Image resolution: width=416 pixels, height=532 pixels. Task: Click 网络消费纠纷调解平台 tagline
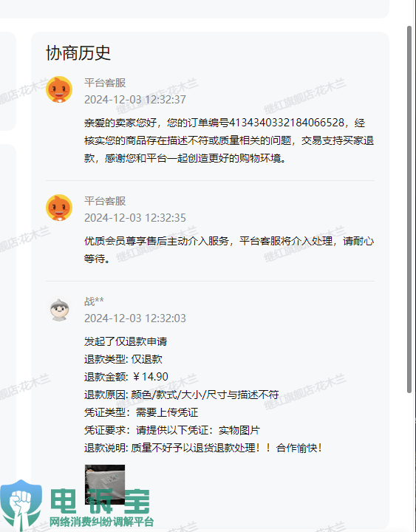coord(102,522)
